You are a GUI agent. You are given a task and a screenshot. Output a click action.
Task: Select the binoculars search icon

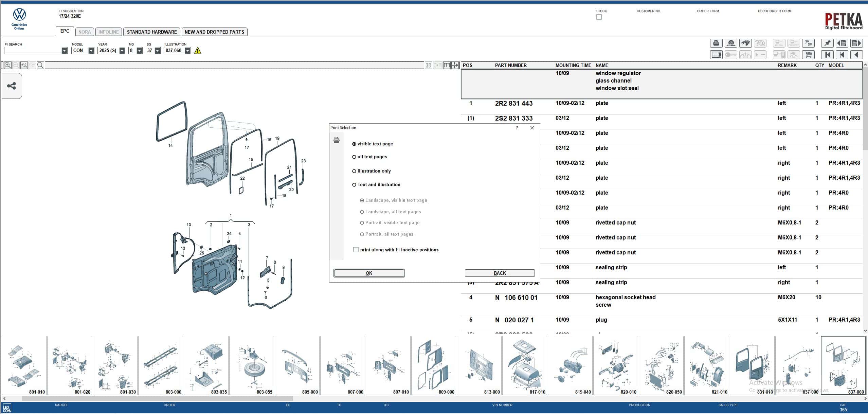746,43
